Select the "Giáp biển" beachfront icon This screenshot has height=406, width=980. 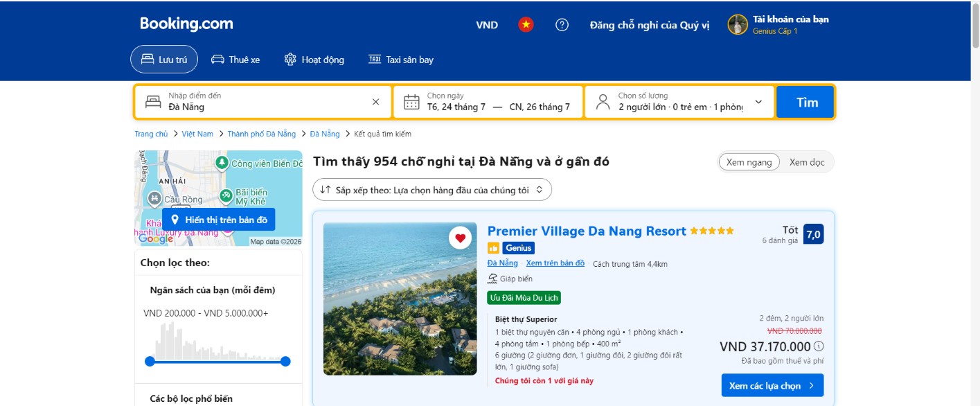pyautogui.click(x=492, y=279)
